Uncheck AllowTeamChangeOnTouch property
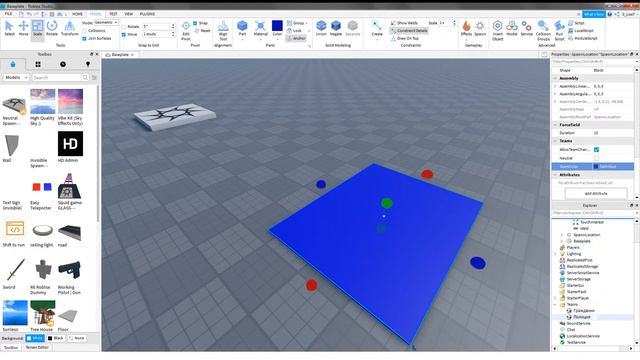Image resolution: width=640 pixels, height=360 pixels. [596, 150]
